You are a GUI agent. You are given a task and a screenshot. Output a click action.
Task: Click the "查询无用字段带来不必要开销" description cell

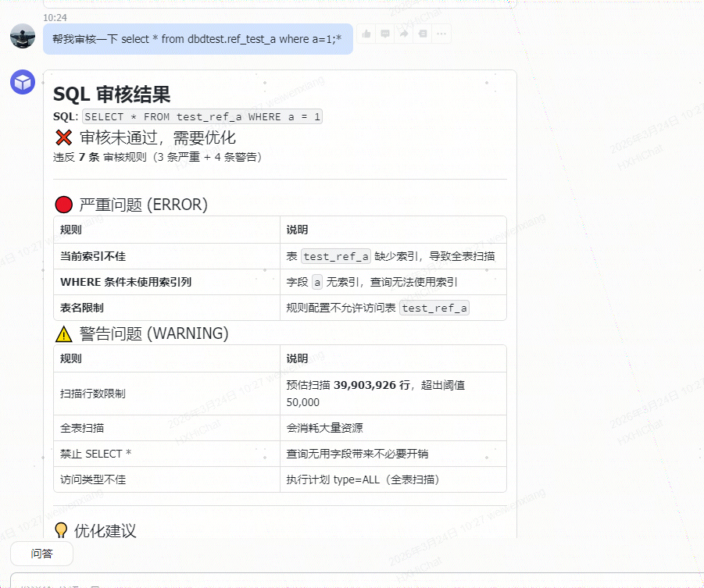393,454
